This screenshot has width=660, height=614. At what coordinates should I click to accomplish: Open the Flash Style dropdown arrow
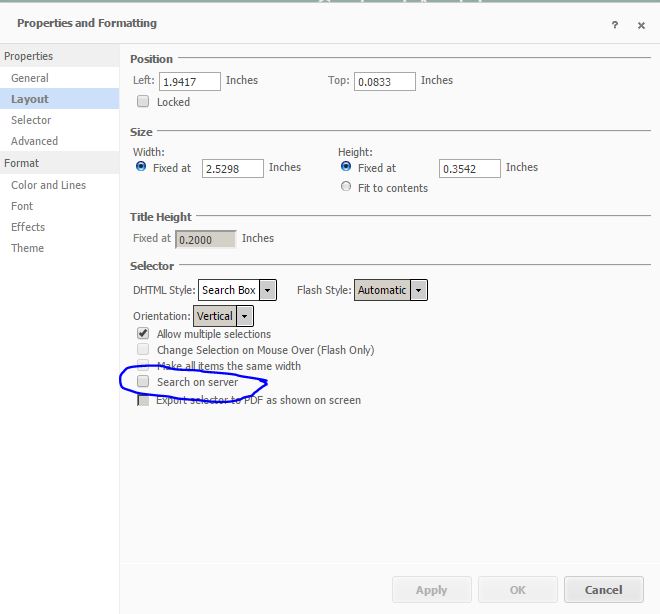(x=418, y=290)
